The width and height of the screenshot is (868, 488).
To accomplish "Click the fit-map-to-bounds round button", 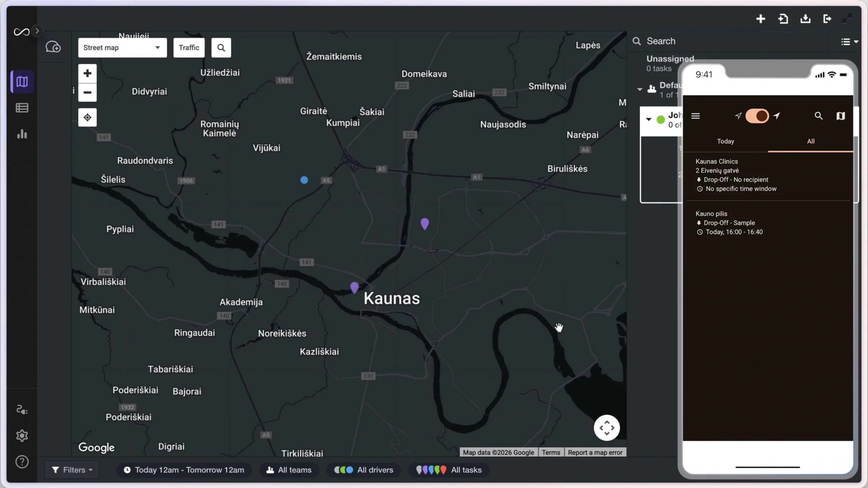I will pos(607,428).
